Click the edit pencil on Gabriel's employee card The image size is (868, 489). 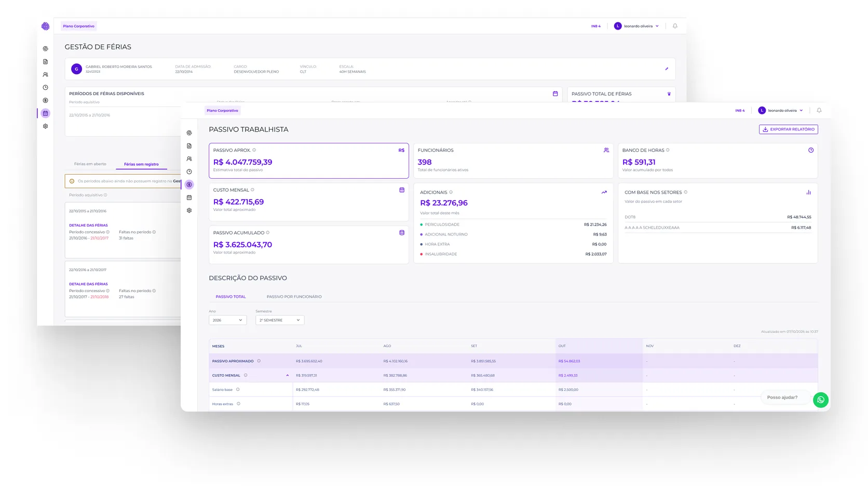click(667, 69)
